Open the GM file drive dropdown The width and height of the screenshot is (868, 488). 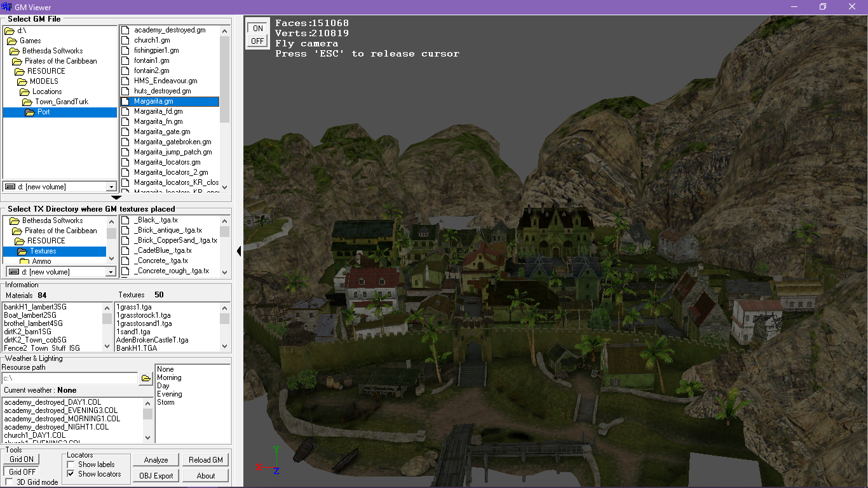point(111,187)
